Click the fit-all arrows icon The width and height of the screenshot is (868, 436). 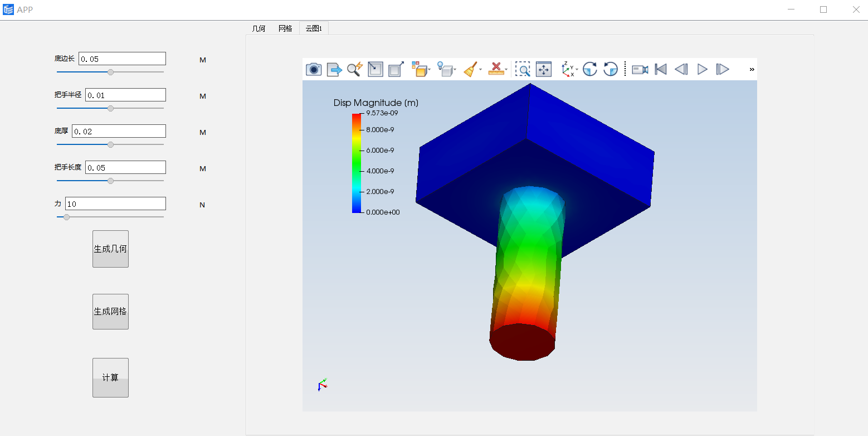[x=543, y=69]
